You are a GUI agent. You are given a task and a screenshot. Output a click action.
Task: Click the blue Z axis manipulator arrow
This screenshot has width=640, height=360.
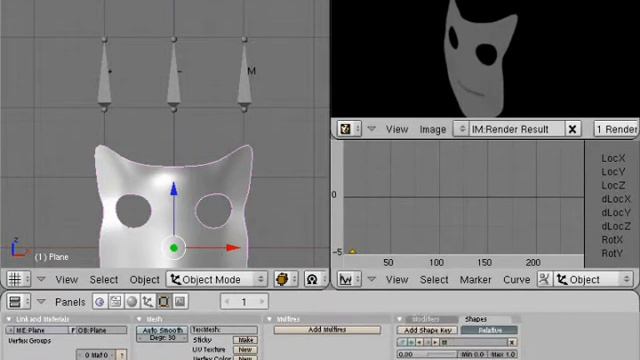174,189
